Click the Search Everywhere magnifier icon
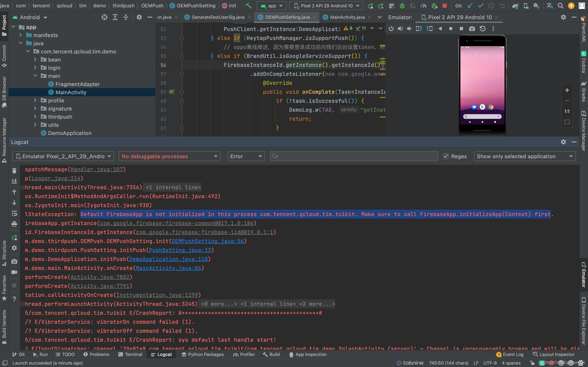Screen dimensions: 588x367 click(x=560, y=6)
